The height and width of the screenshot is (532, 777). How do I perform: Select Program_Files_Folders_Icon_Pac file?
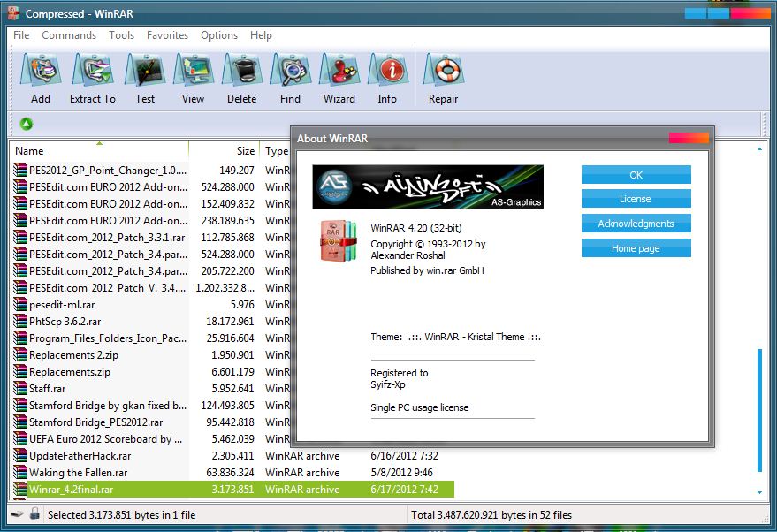[x=108, y=338]
